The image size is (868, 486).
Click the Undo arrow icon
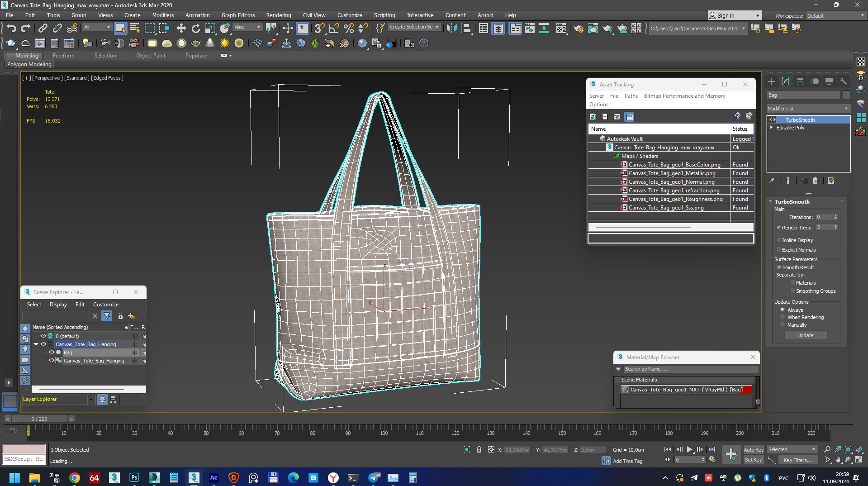click(11, 29)
